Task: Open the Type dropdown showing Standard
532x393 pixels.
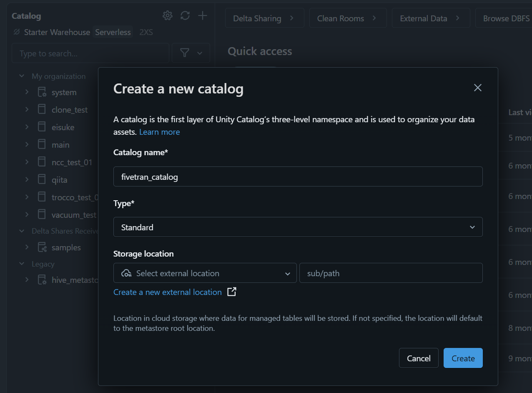Action: 298,227
